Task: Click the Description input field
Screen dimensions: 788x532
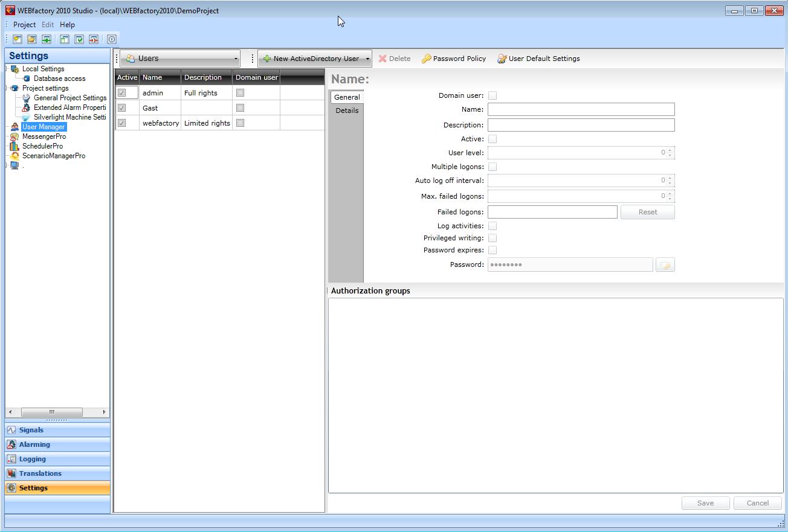Action: coord(581,125)
